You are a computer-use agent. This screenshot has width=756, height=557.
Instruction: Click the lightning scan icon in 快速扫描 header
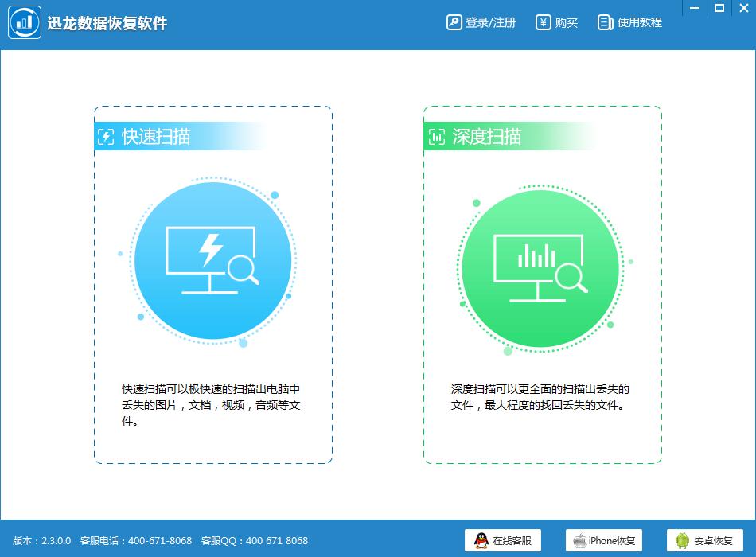106,137
